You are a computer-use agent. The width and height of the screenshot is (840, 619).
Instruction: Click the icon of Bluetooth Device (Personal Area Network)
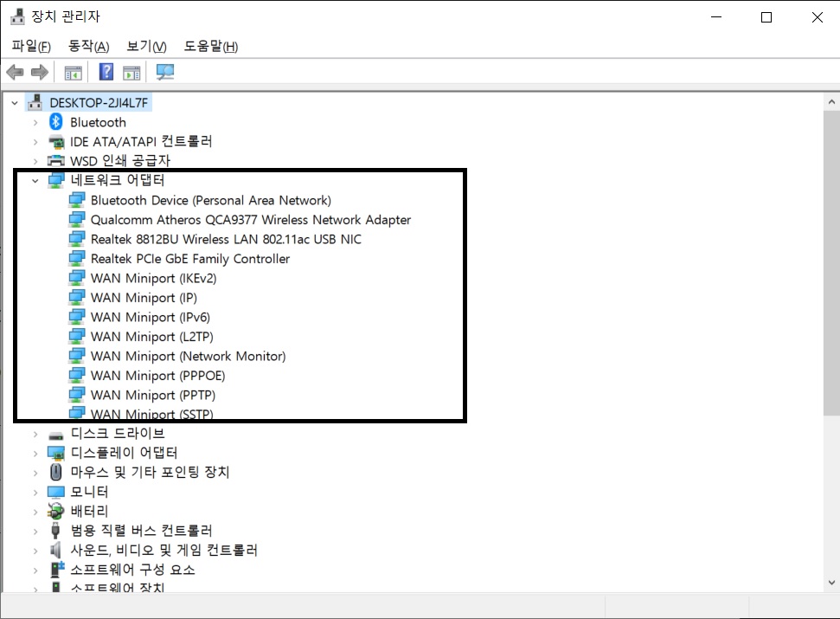77,200
